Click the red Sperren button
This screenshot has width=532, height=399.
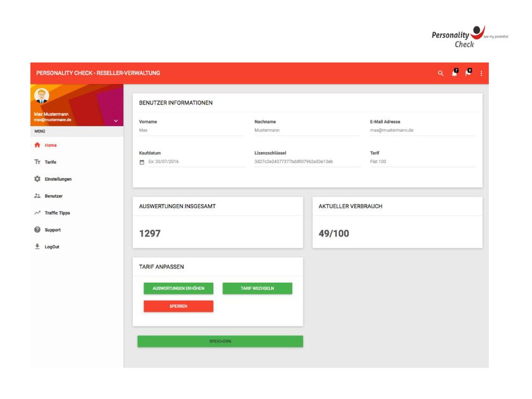179,306
